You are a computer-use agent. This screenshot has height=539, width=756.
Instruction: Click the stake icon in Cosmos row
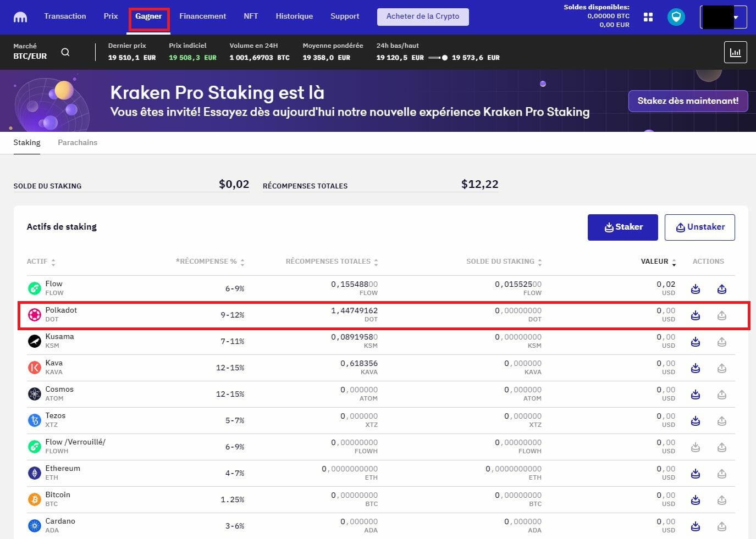[x=696, y=394]
